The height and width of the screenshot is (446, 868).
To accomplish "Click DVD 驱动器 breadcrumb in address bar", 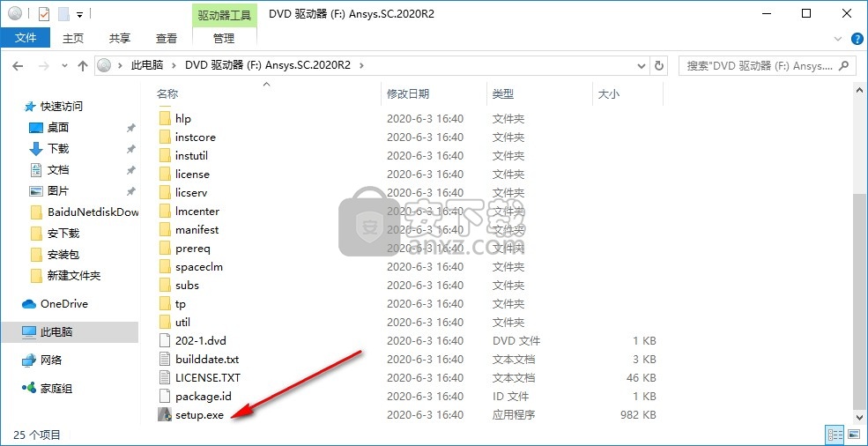I will 268,65.
